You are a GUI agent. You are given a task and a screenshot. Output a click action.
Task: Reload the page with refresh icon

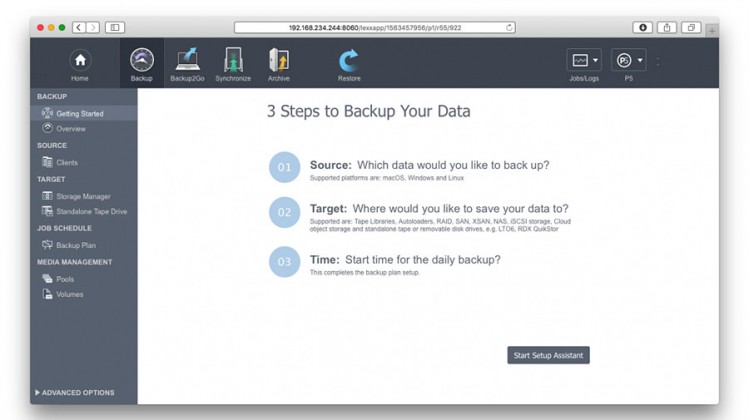pyautogui.click(x=509, y=27)
